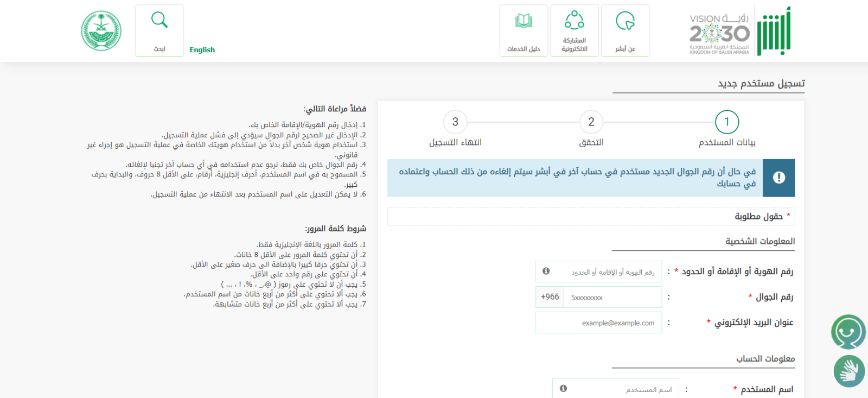Click the username (اسم المستخدم) input field
This screenshot has width=868, height=398.
point(621,389)
